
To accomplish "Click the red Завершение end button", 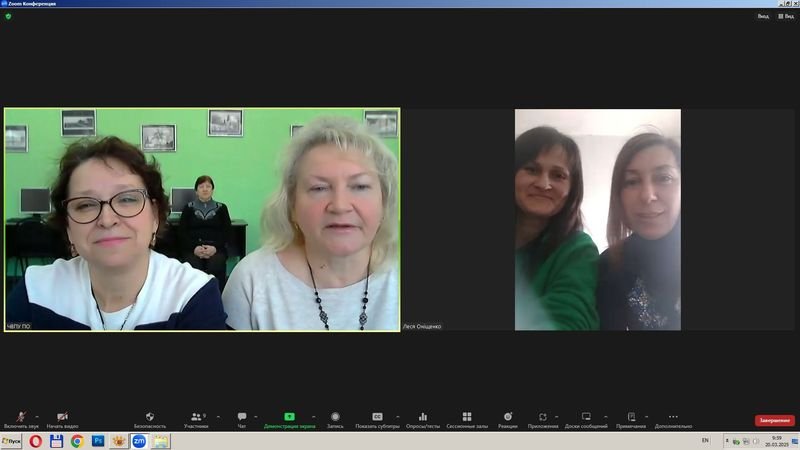I will 774,421.
